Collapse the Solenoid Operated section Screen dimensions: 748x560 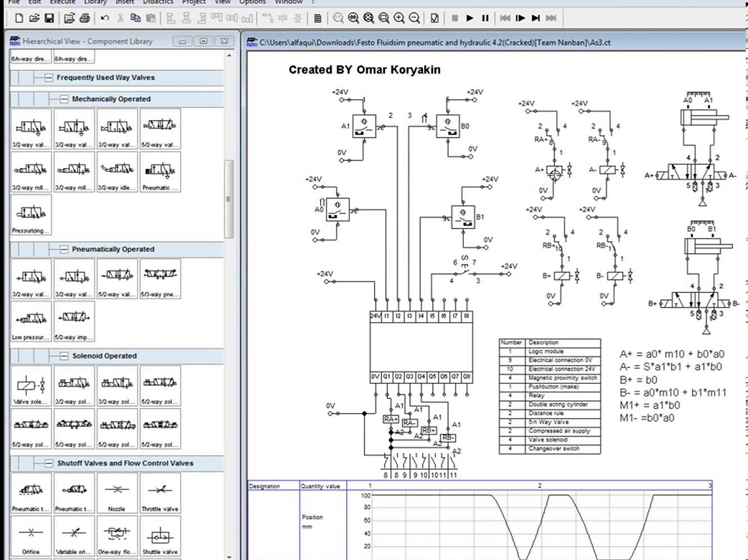click(x=63, y=356)
